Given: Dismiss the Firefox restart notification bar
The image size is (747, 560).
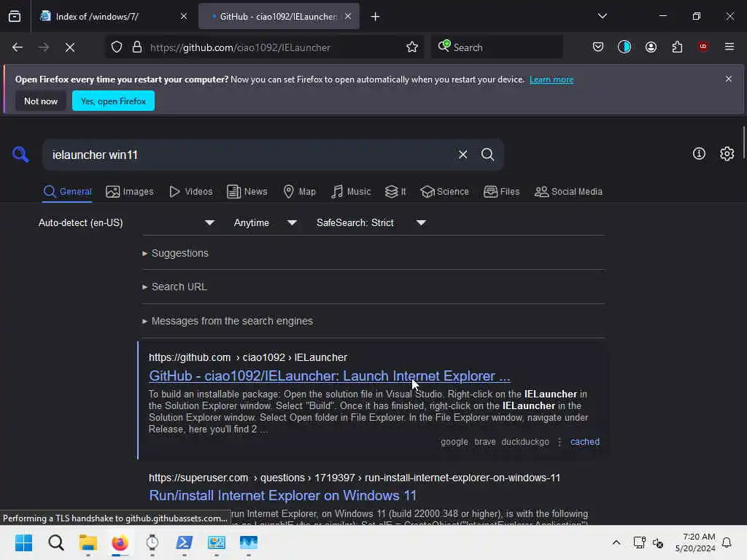Looking at the screenshot, I should pos(729,79).
